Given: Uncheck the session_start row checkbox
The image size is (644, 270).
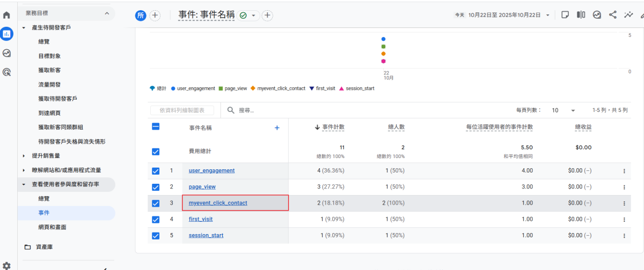Looking at the screenshot, I should (x=156, y=236).
